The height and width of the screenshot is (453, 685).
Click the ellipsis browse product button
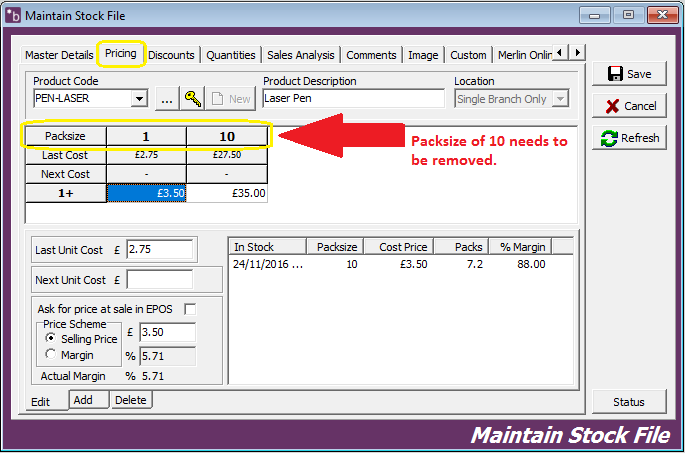click(x=167, y=99)
